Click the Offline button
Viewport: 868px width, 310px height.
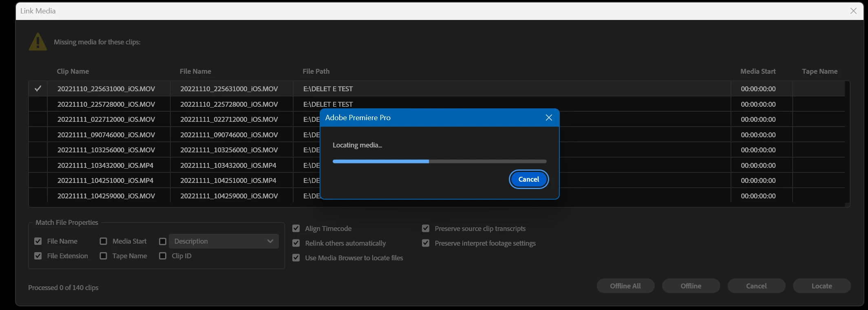click(x=691, y=286)
